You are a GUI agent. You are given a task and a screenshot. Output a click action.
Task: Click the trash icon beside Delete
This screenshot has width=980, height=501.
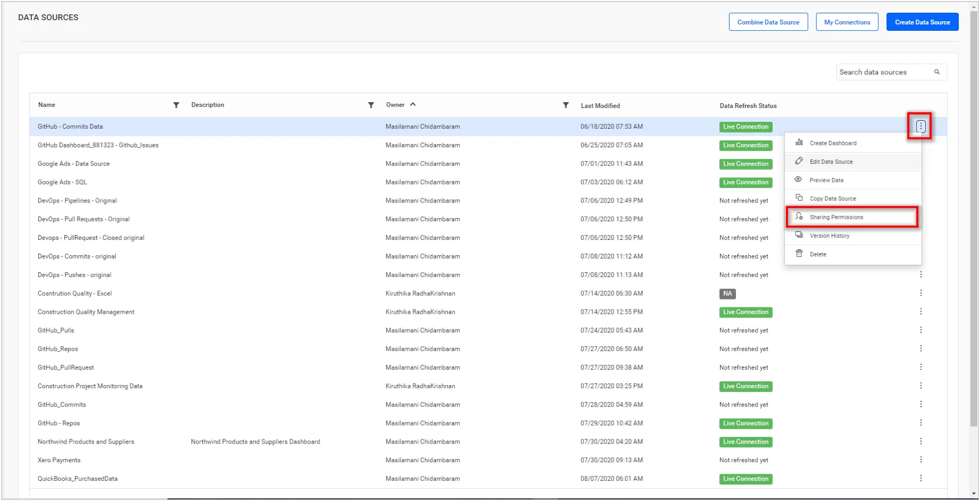pos(799,254)
